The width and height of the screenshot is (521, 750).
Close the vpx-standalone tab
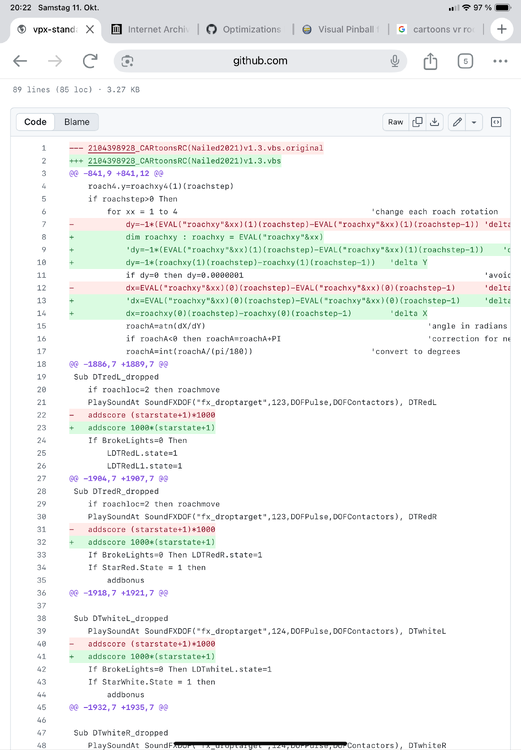point(90,30)
